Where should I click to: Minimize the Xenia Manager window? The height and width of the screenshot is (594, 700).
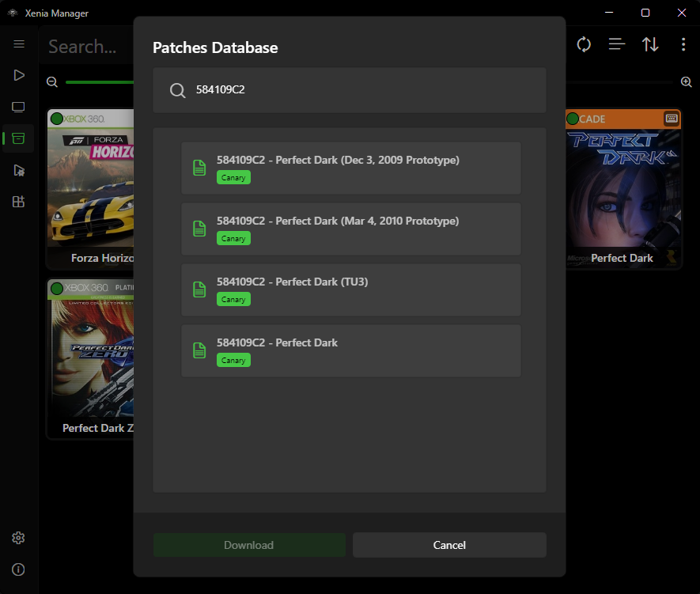point(609,13)
